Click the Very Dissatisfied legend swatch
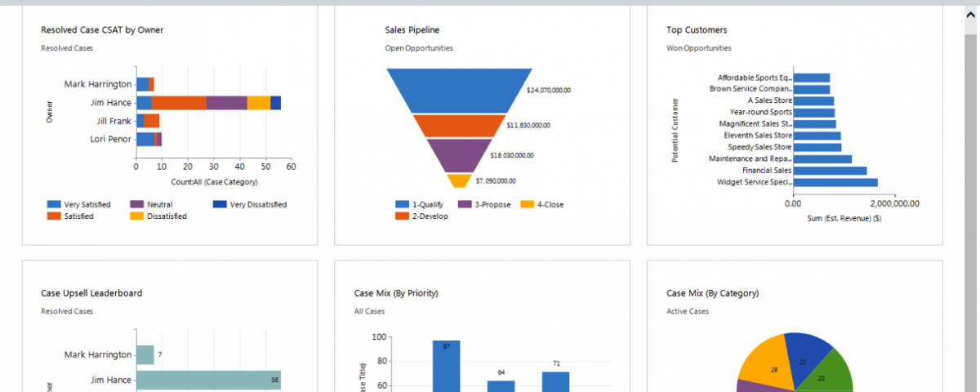This screenshot has width=980, height=392. (220, 204)
